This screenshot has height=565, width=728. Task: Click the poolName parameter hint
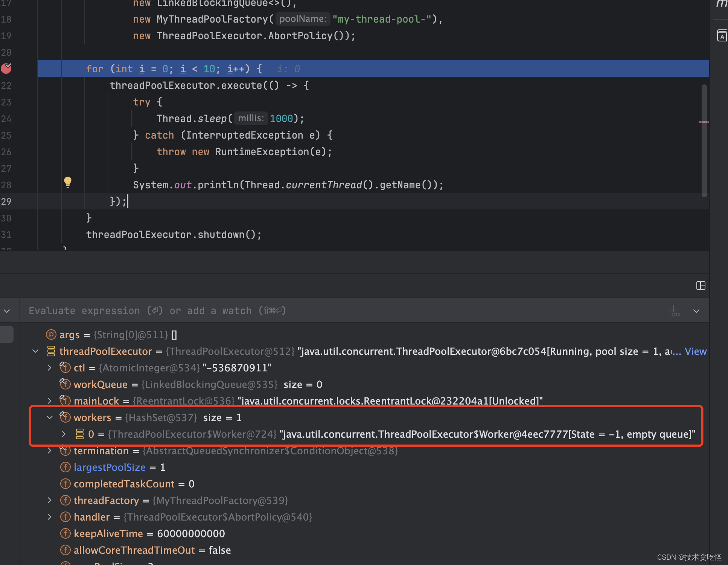point(303,19)
